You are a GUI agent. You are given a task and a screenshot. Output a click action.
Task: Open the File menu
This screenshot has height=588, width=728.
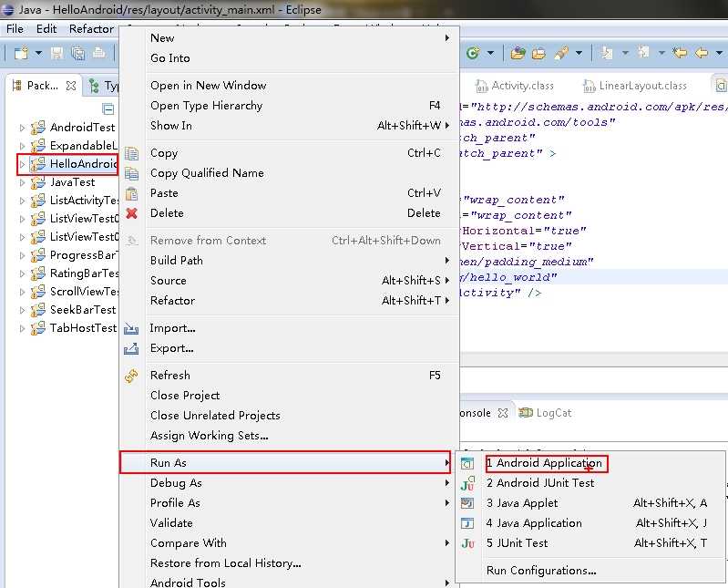pos(15,29)
